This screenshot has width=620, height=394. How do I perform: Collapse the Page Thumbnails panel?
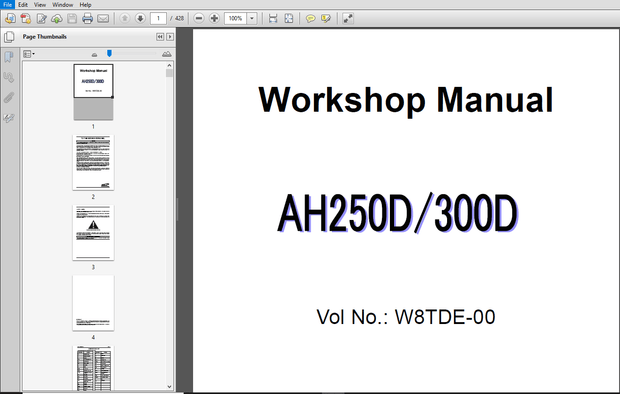(x=160, y=37)
